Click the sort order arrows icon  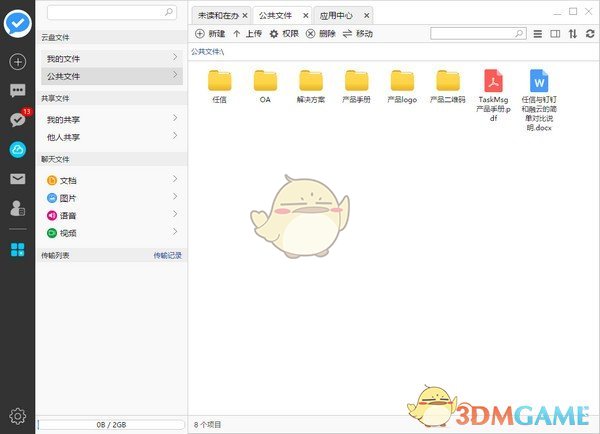point(572,34)
